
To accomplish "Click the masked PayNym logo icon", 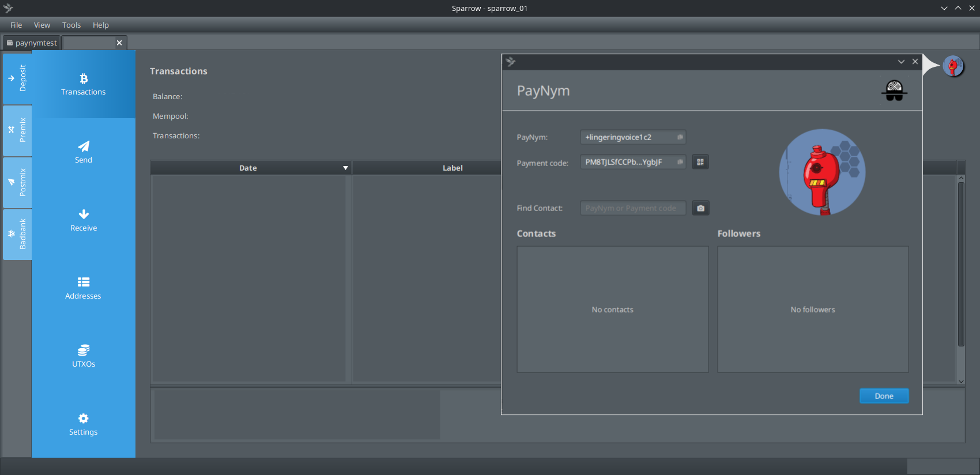I will 894,91.
